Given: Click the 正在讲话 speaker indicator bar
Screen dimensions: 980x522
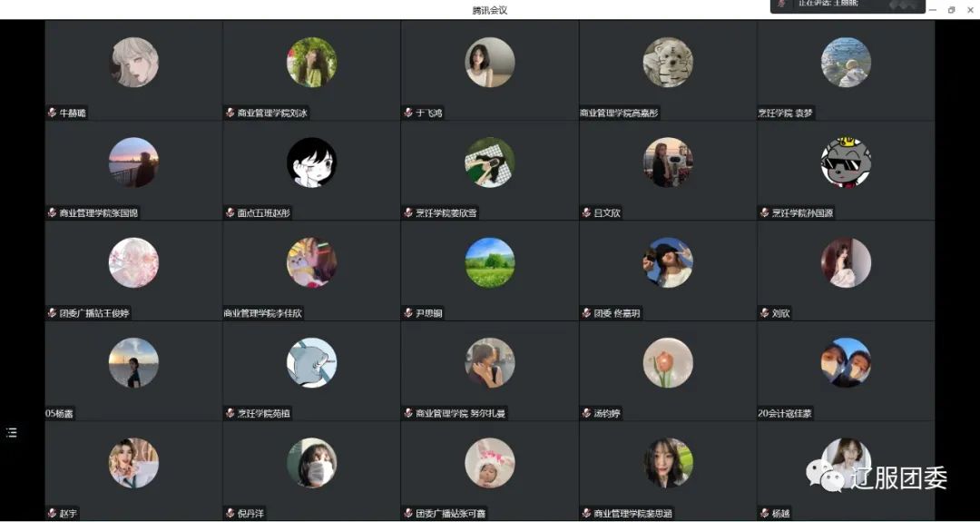Looking at the screenshot, I should (848, 5).
